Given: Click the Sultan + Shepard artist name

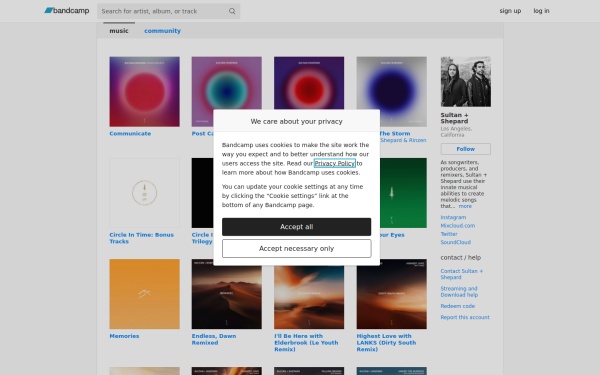Looking at the screenshot, I should pos(454,118).
